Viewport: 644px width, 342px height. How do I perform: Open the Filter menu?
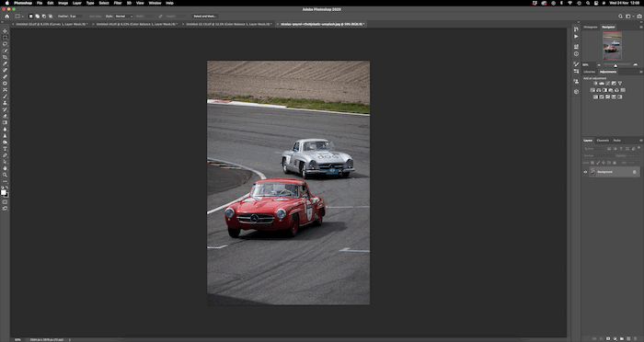point(118,3)
